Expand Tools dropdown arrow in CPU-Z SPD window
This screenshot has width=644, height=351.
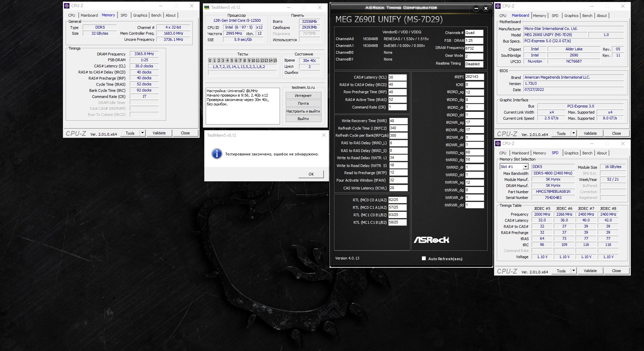click(x=574, y=271)
